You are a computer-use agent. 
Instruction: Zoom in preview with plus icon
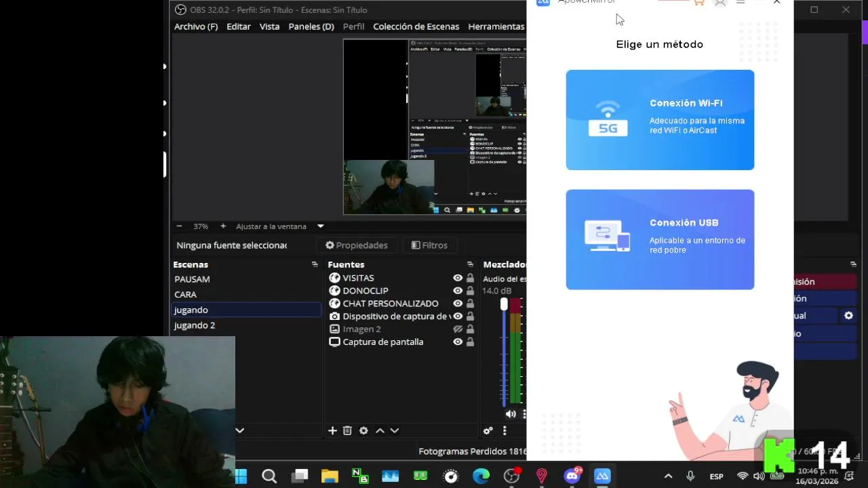[x=222, y=226]
